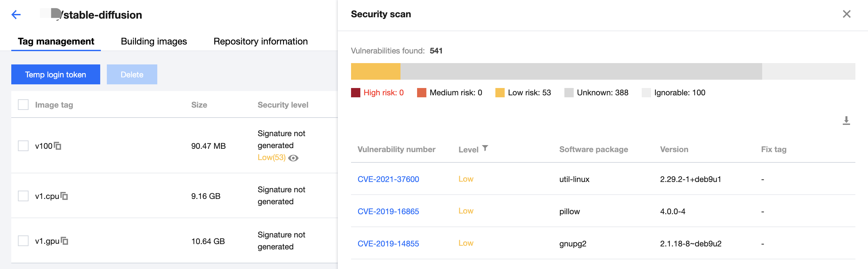Open the Repository information tab
The height and width of the screenshot is (269, 868).
pos(260,42)
